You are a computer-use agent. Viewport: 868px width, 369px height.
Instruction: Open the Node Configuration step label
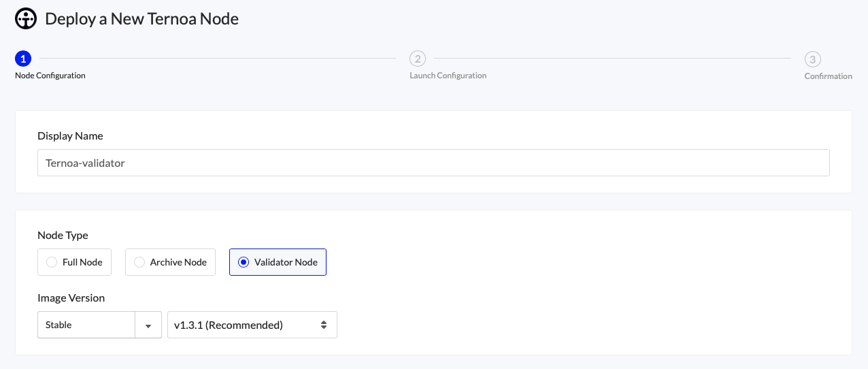(50, 76)
